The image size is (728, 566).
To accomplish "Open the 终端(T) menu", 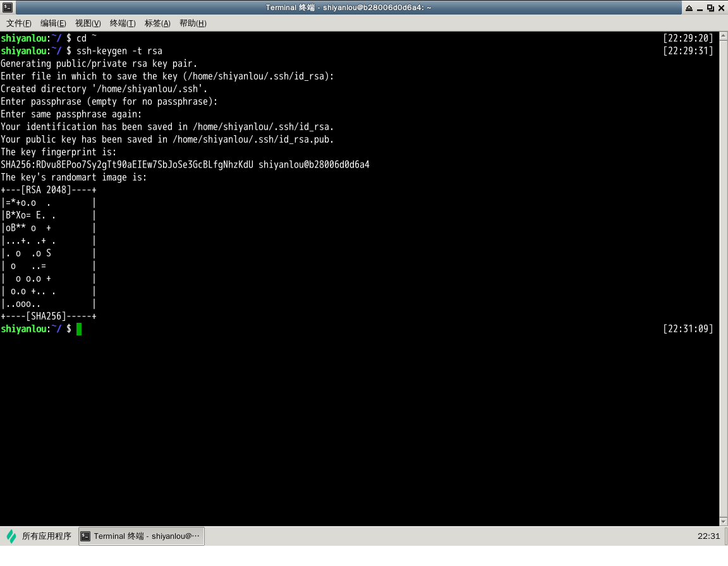I will (x=123, y=23).
